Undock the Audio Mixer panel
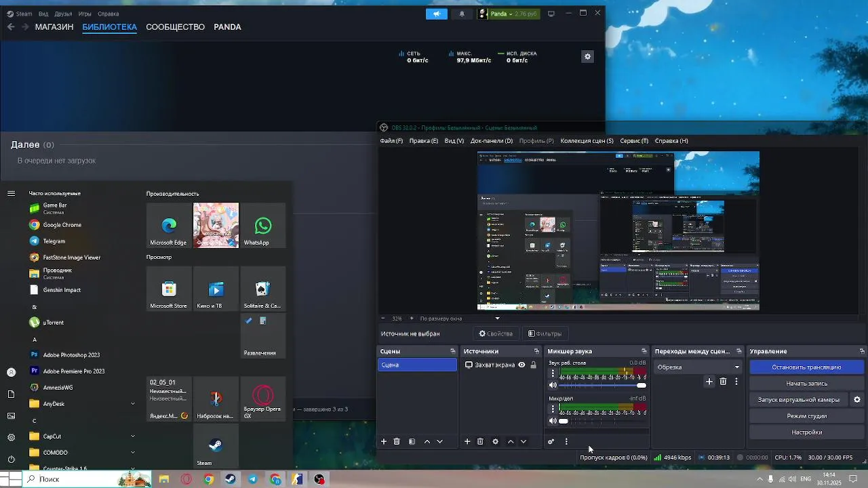The width and height of the screenshot is (868, 488). click(x=644, y=351)
